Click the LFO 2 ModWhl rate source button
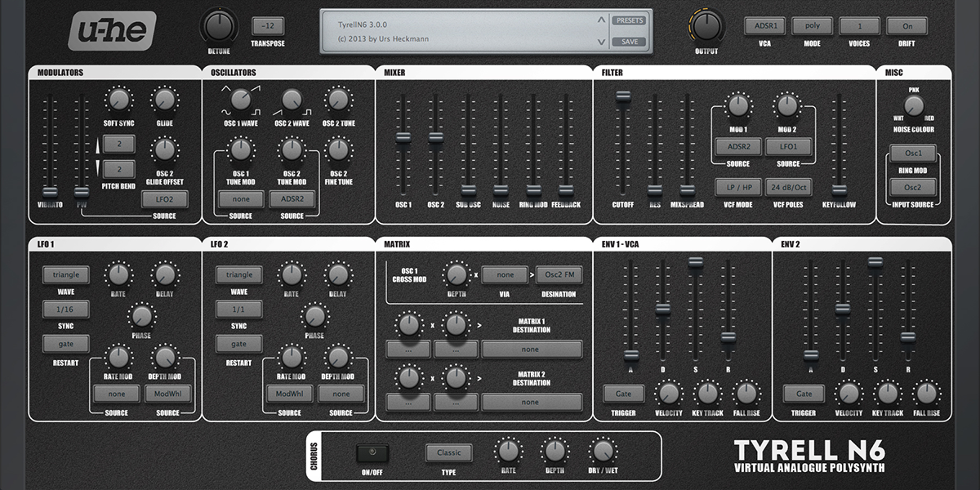Screen dimensions: 980x490 coord(289,394)
